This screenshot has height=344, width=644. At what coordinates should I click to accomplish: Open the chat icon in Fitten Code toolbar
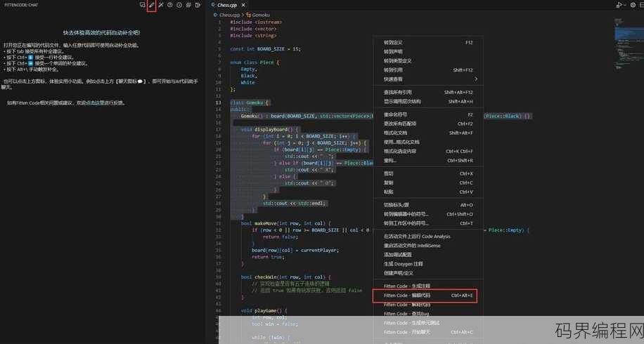pos(143,5)
